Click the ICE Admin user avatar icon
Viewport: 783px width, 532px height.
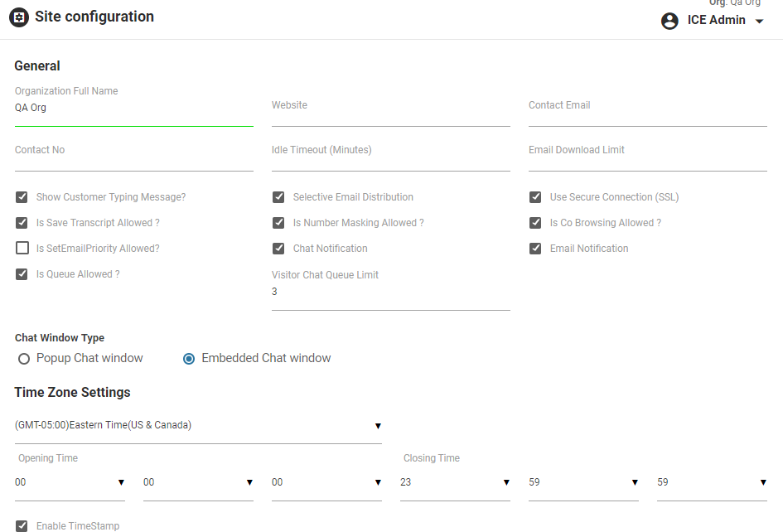coord(669,21)
